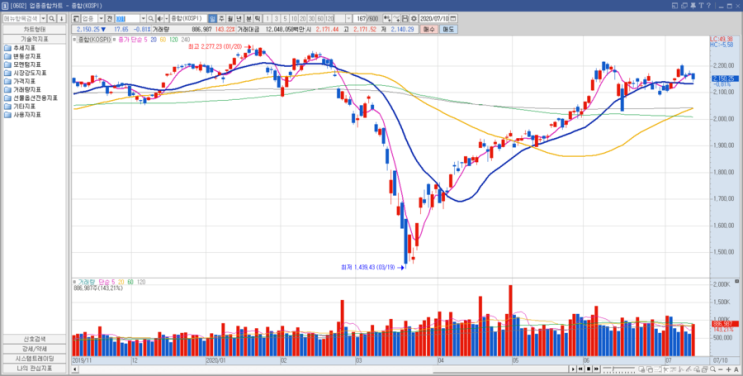Screen dimensions: 743x376
Task: Click the 매수 buy button
Action: pos(429,29)
